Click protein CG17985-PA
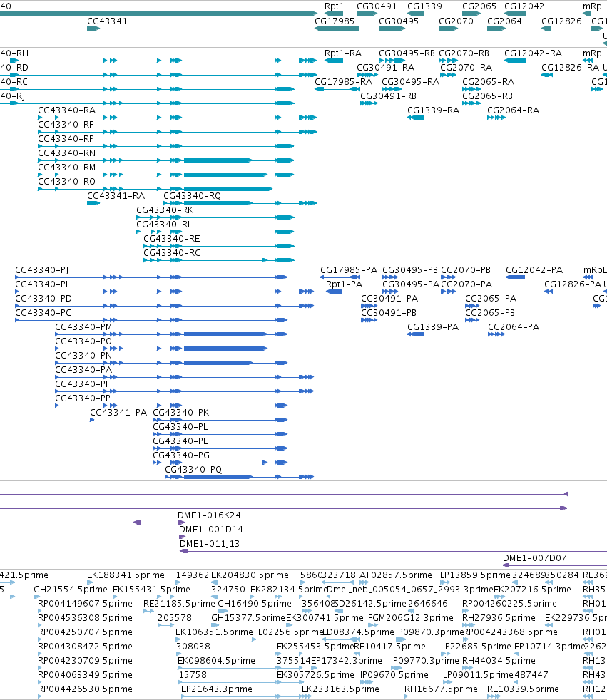607x700 pixels. tap(348, 270)
